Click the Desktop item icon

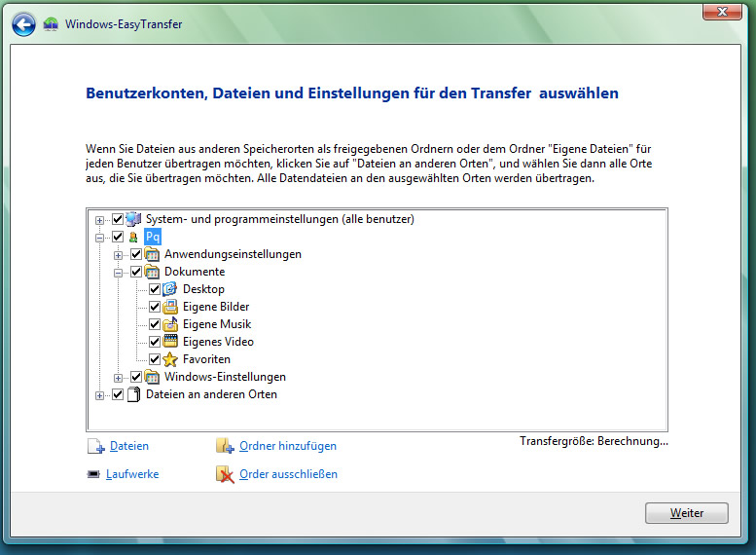tap(169, 289)
